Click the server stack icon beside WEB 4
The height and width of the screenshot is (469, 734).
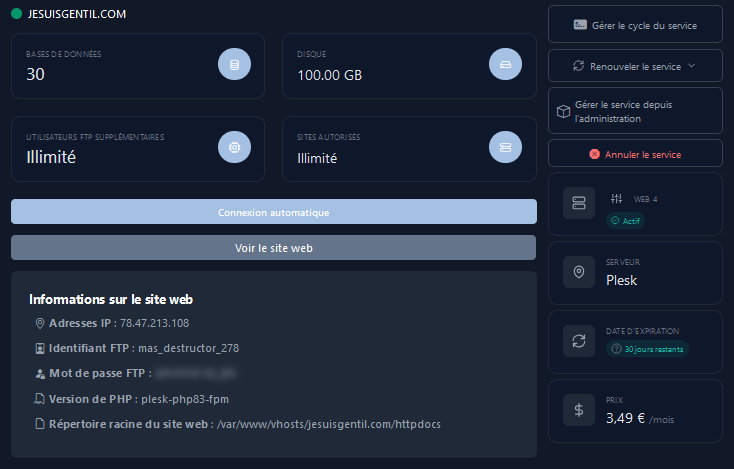(579, 203)
